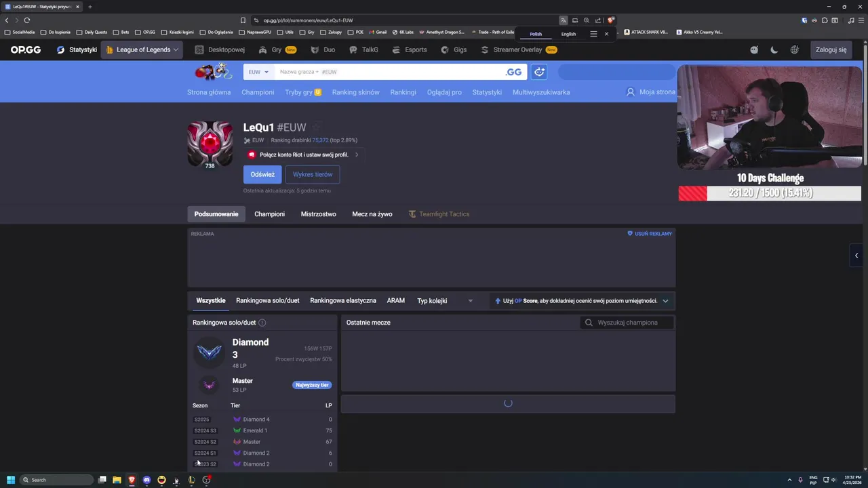The image size is (868, 488).
Task: Open Duo in the top bar
Action: 323,49
